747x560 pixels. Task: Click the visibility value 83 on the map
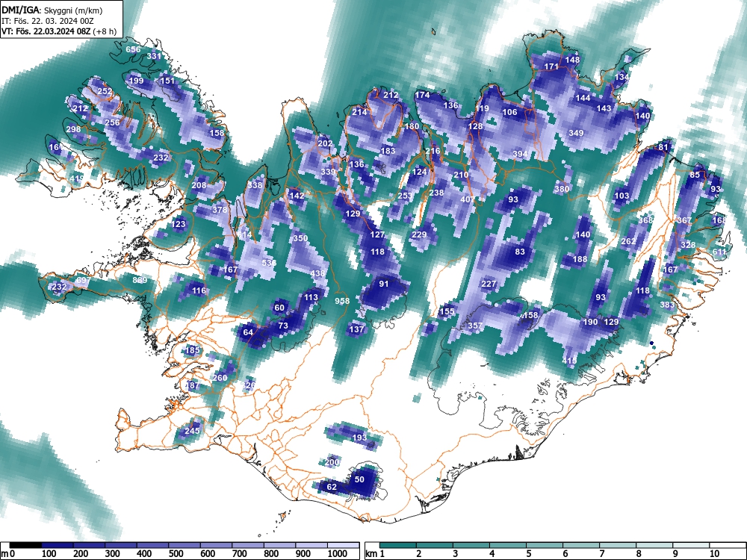tap(520, 252)
